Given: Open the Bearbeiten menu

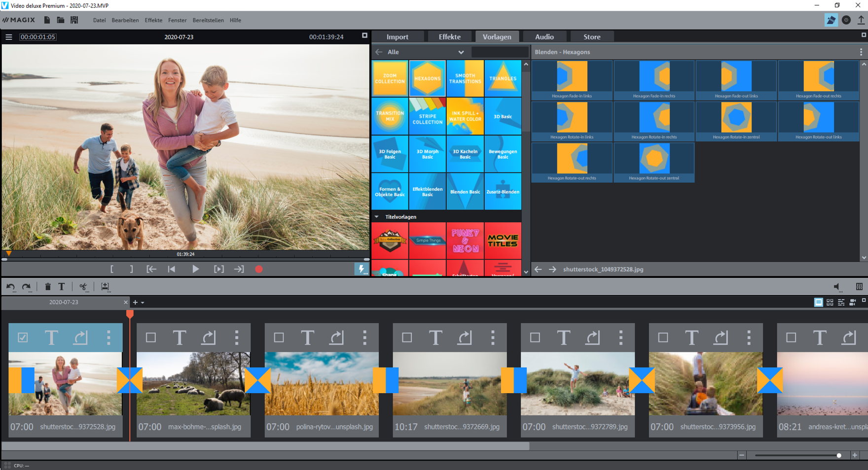Looking at the screenshot, I should tap(125, 20).
